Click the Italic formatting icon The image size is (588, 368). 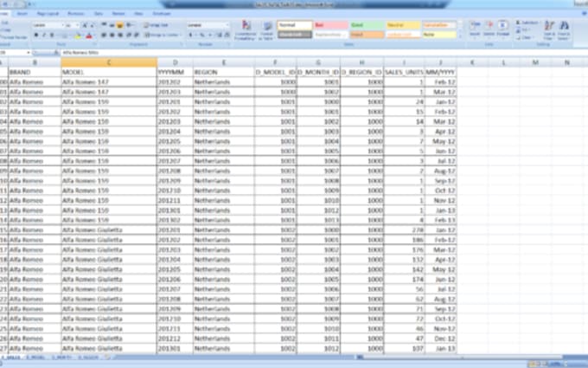pyautogui.click(x=44, y=36)
